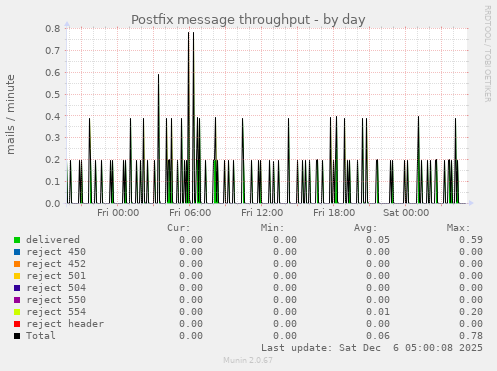Click reject 554 Avg value 0.01

(378, 312)
